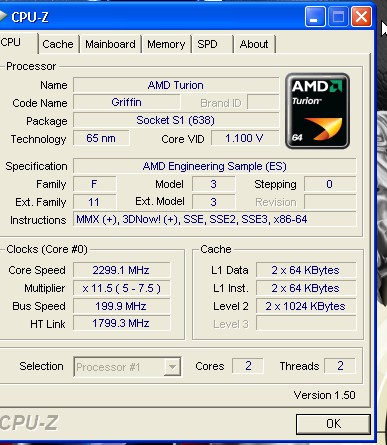The height and width of the screenshot is (445, 387).
Task: Click the Version 1.50 label
Action: click(325, 395)
